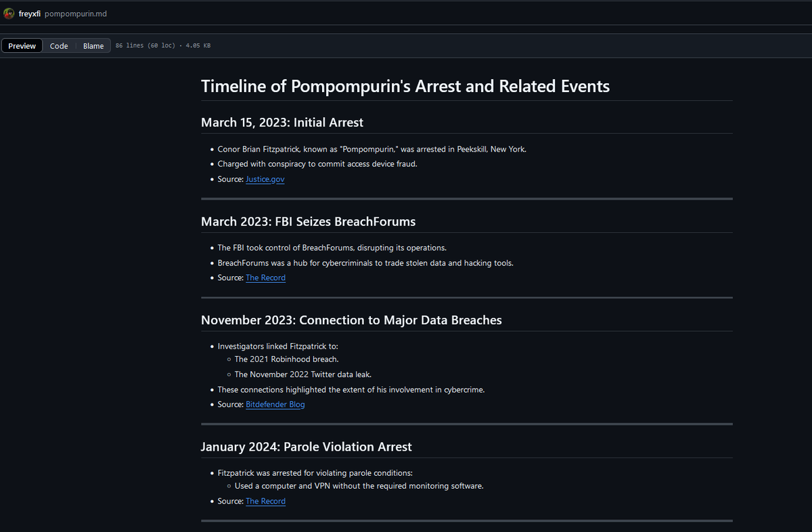The height and width of the screenshot is (532, 812).
Task: Click the 'These connections highlighted the extent' line
Action: point(351,390)
